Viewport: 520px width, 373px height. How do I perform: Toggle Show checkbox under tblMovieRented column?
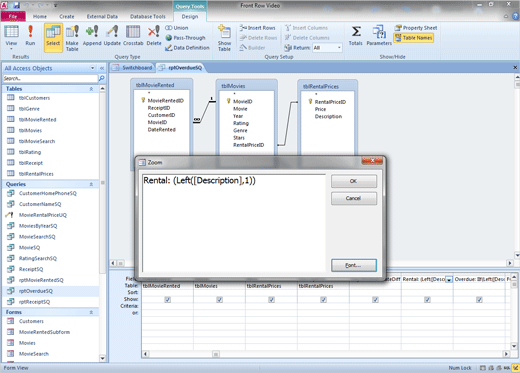(167, 300)
